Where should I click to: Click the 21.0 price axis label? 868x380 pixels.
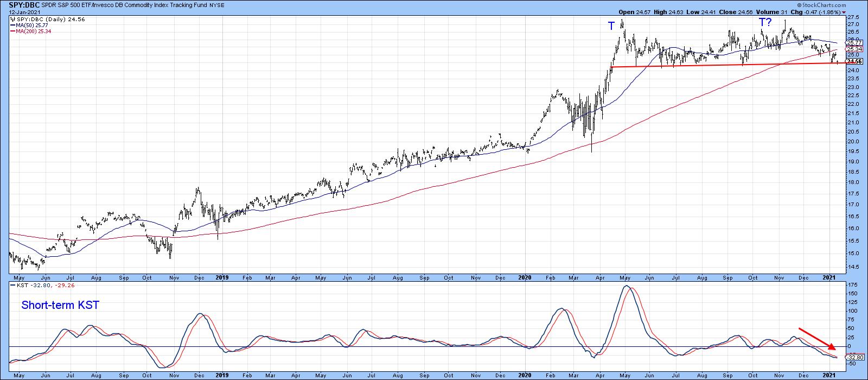tap(852, 122)
